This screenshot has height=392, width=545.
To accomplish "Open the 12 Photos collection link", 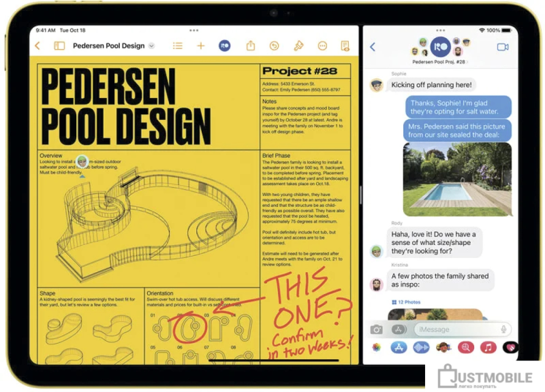I will pyautogui.click(x=406, y=302).
